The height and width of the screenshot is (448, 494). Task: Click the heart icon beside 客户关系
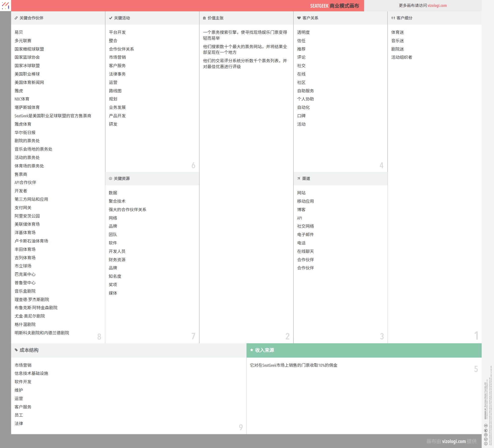(299, 18)
